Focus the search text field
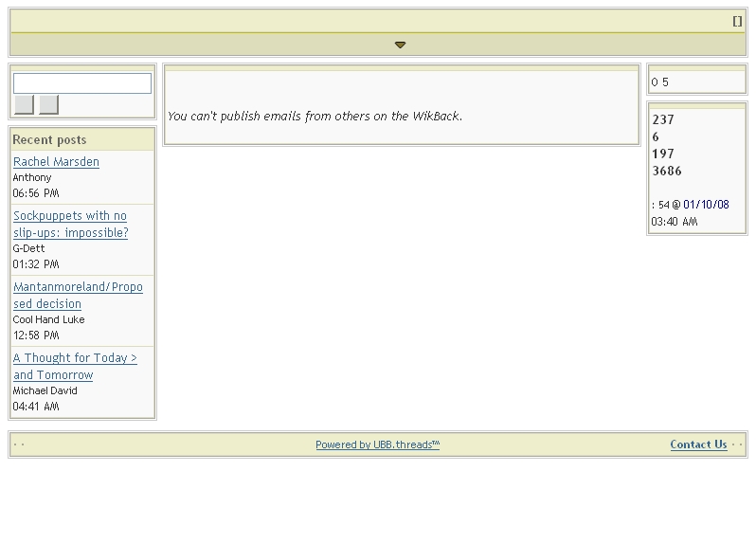Screen dimensions: 756x544 (82, 83)
